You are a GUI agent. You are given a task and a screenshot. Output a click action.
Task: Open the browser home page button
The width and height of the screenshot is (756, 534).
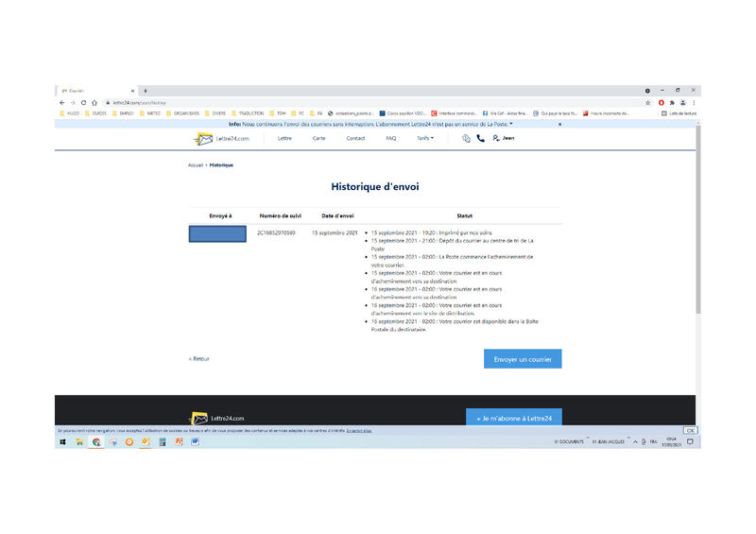pos(94,103)
